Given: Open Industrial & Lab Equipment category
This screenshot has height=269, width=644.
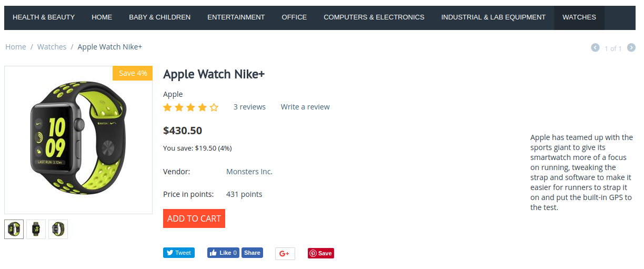Looking at the screenshot, I should (494, 17).
